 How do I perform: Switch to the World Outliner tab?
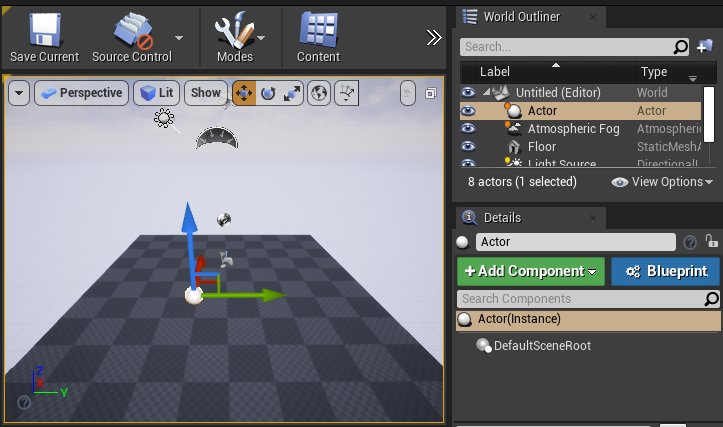(x=521, y=16)
